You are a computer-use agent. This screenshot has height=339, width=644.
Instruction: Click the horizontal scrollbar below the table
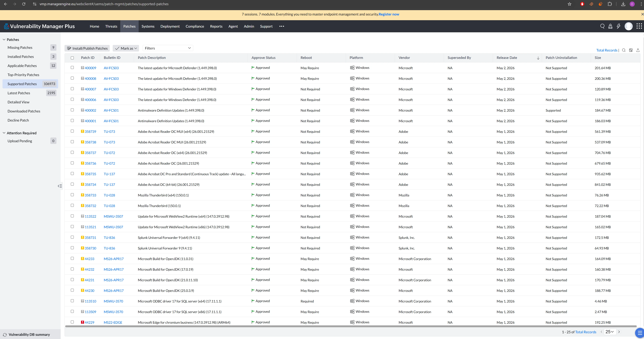pos(351,326)
